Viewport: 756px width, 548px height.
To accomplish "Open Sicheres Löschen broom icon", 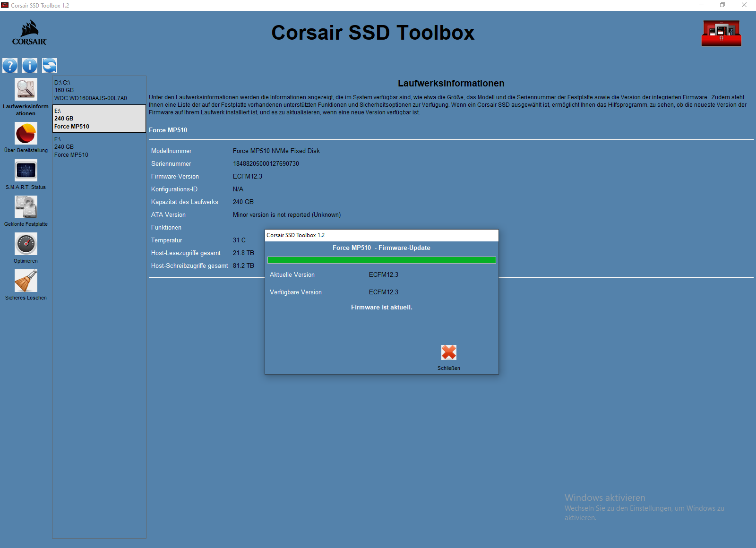I will pyautogui.click(x=26, y=281).
